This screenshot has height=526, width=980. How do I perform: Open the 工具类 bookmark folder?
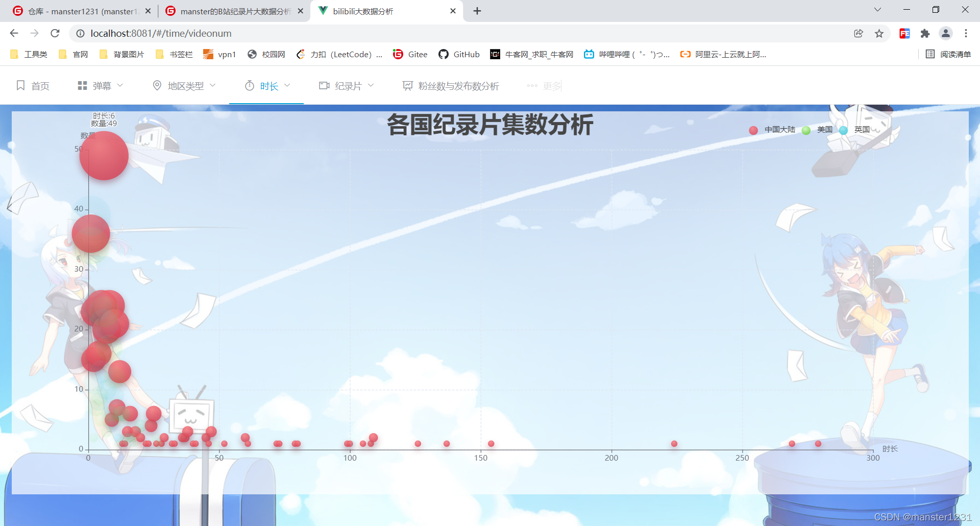tap(29, 54)
